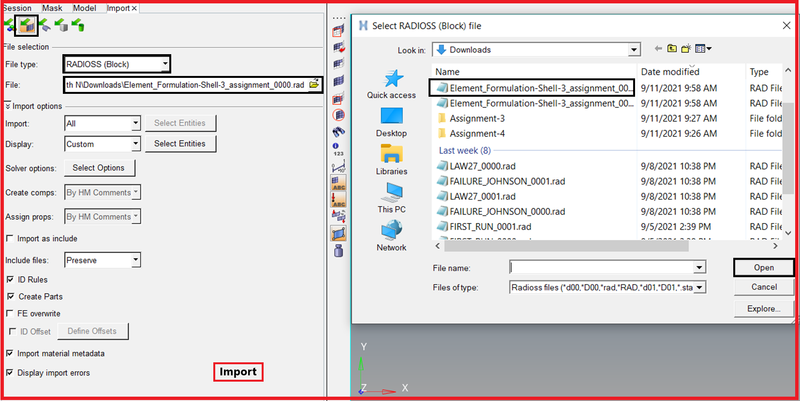The height and width of the screenshot is (401, 800).
Task: Toggle the FE overwrite checkbox
Action: click(x=9, y=313)
